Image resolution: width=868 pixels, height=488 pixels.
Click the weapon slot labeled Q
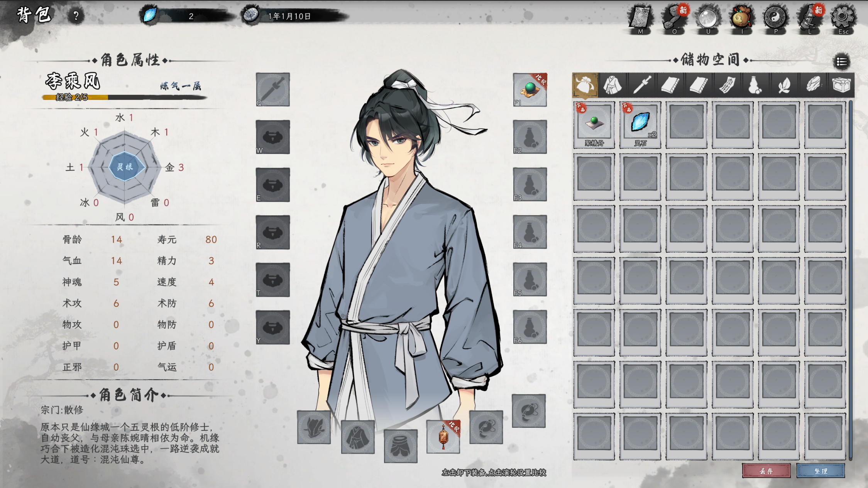click(273, 89)
